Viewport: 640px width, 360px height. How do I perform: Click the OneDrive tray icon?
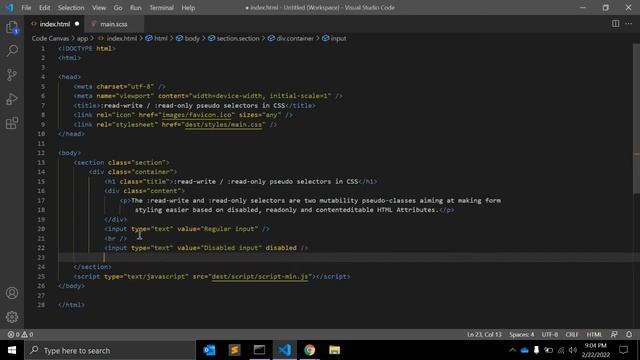524,350
